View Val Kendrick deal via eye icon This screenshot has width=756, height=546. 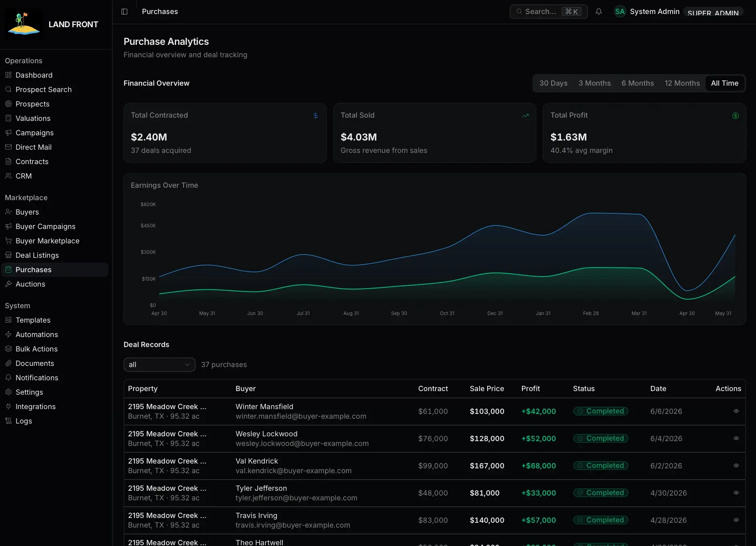(736, 466)
